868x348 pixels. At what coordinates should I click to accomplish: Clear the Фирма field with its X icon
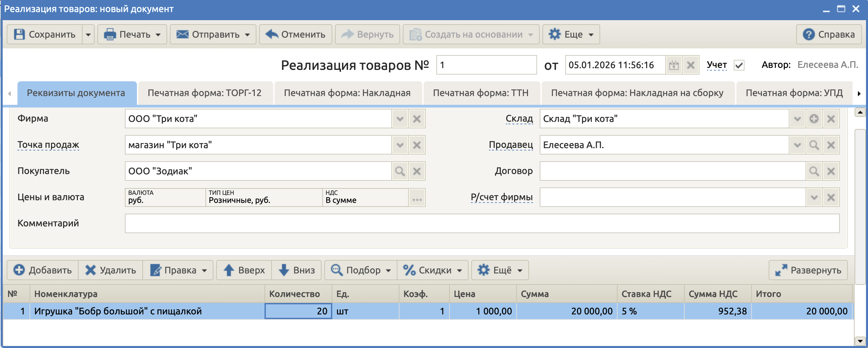(417, 119)
